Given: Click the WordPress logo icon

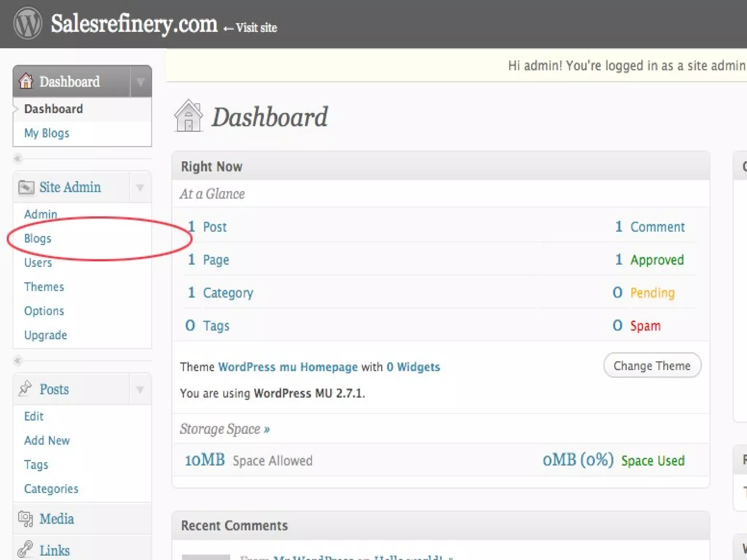Looking at the screenshot, I should 27,23.
